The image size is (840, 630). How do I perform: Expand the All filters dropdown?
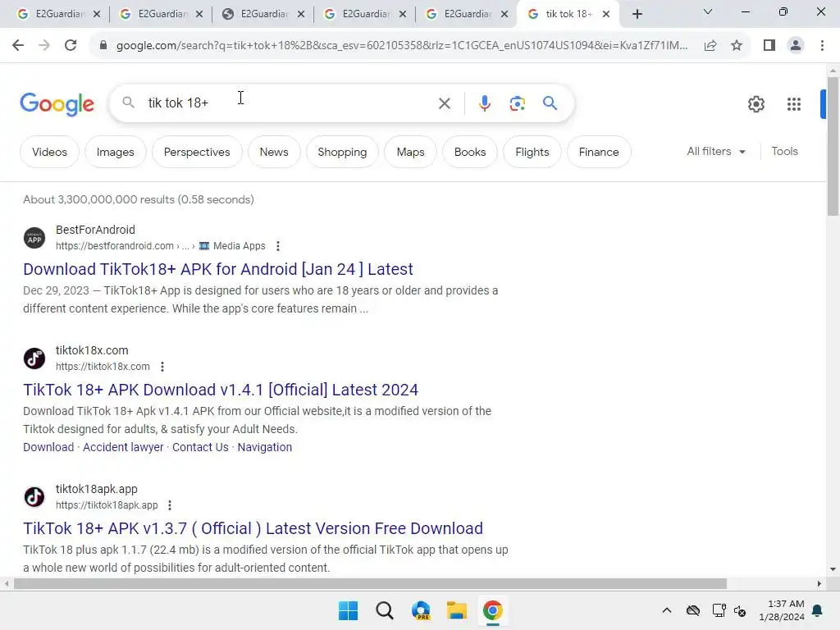[x=716, y=152]
